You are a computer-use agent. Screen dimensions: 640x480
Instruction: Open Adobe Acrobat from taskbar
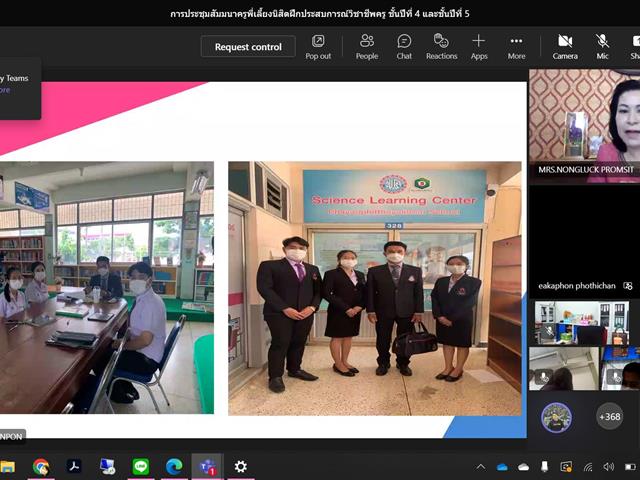[x=74, y=467]
